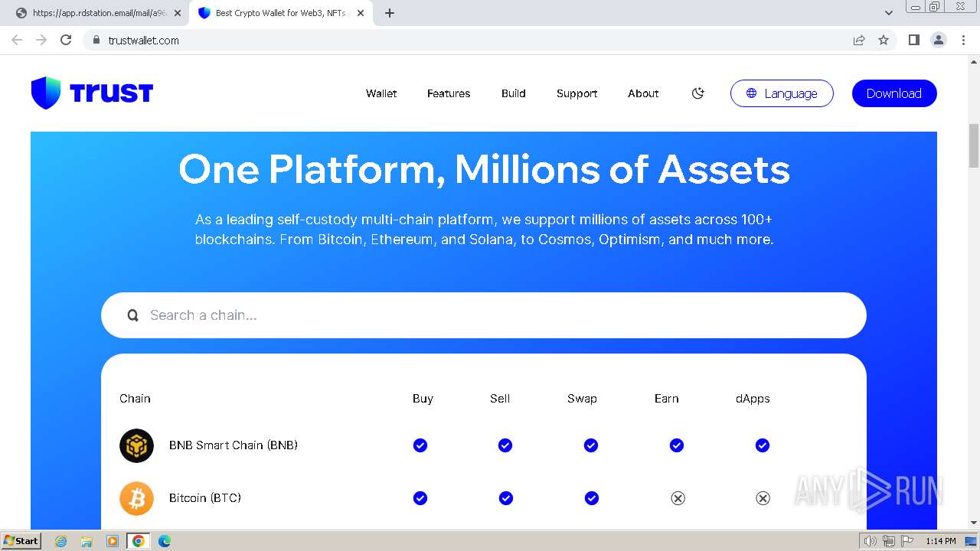Click BNB Buy checkmark icon
The height and width of the screenshot is (551, 980).
coord(420,445)
